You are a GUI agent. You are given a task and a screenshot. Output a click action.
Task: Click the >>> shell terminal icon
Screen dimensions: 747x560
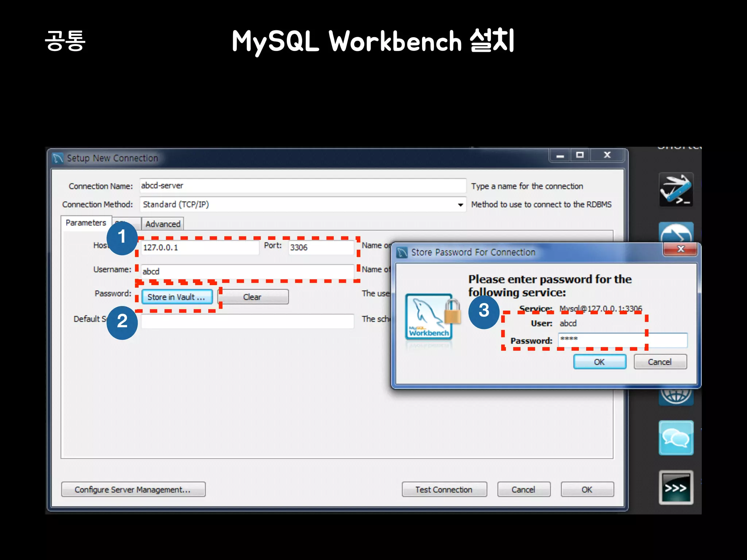pos(676,487)
